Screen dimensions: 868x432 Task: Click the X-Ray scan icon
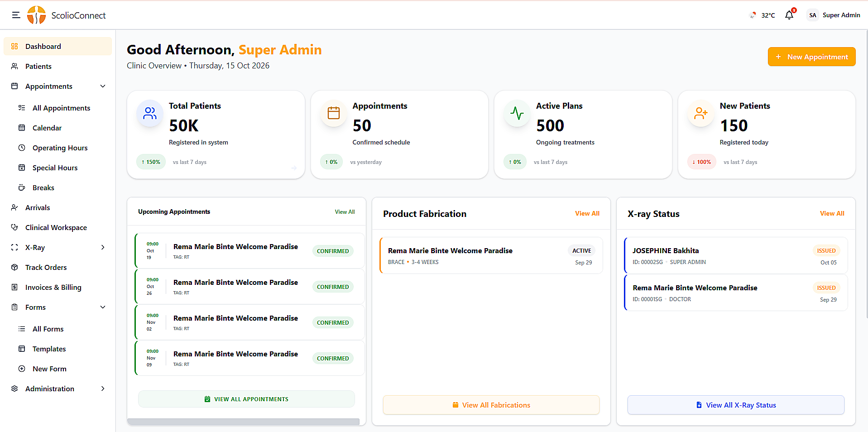coord(14,247)
